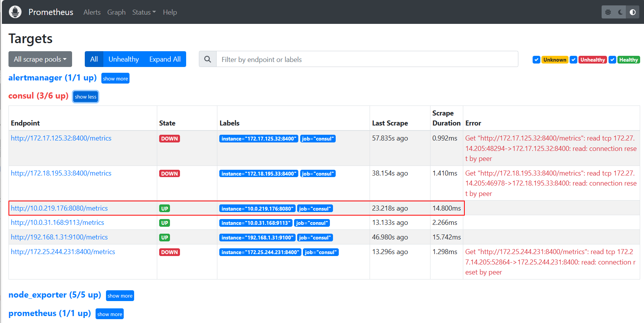Click UP badge for 192.168.1.31 row

(165, 238)
